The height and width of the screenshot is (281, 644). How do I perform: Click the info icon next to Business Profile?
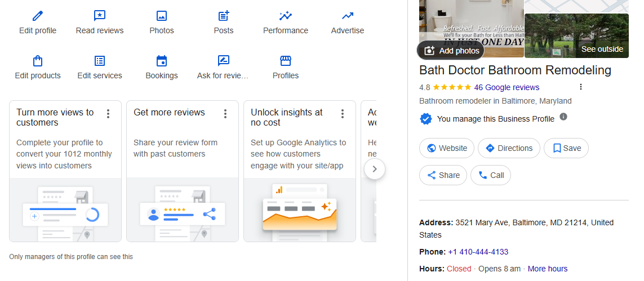tap(563, 117)
